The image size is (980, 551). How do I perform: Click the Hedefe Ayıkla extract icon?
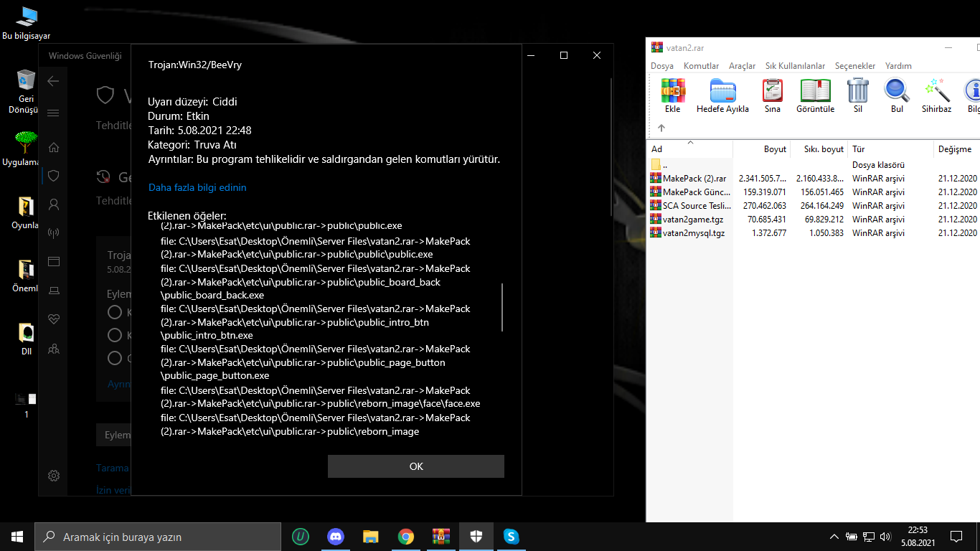click(x=722, y=95)
